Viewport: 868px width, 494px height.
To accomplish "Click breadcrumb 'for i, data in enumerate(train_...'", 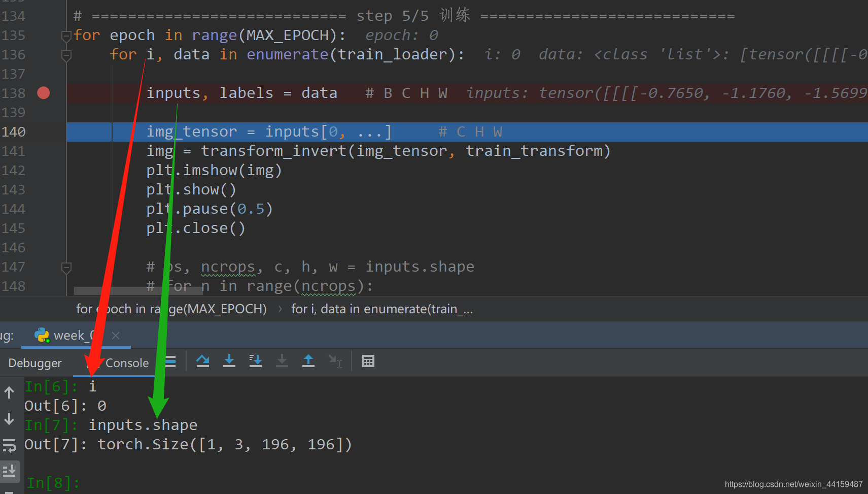I will [x=382, y=309].
